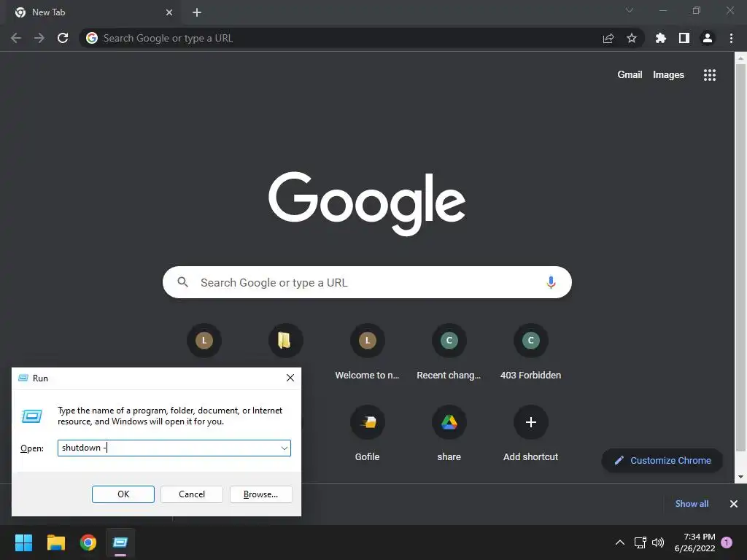The height and width of the screenshot is (560, 747).
Task: Show hidden system tray icons
Action: click(x=620, y=542)
